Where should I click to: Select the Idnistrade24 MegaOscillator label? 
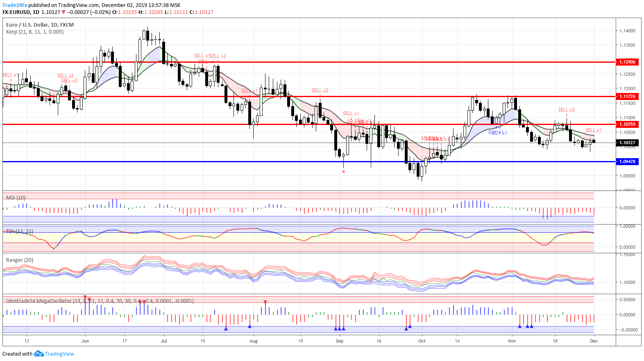(x=100, y=301)
